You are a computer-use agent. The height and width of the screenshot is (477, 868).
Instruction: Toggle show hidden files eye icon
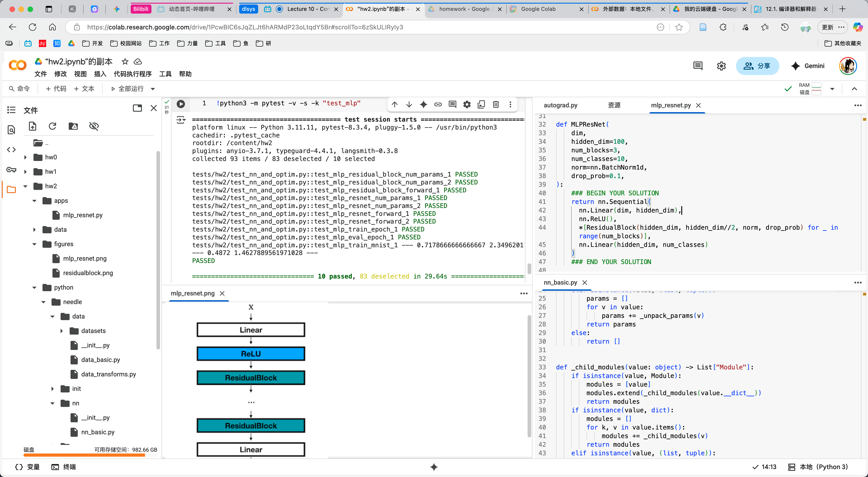tap(94, 126)
